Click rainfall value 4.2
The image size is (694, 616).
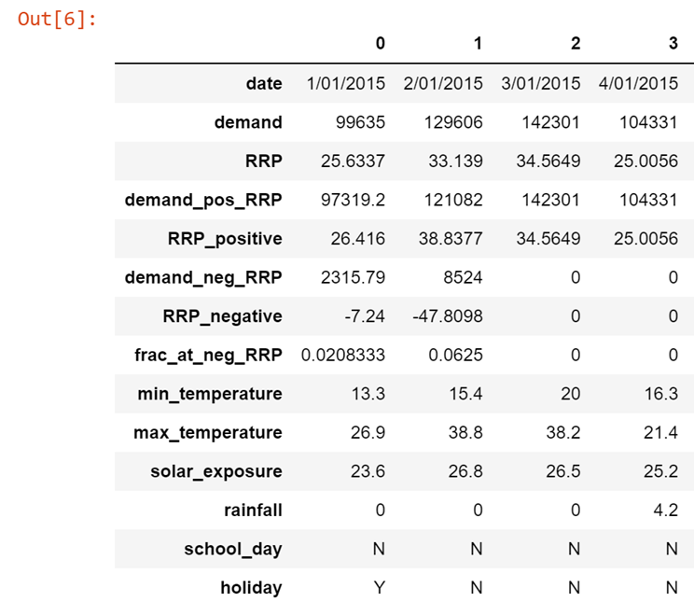pyautogui.click(x=666, y=511)
